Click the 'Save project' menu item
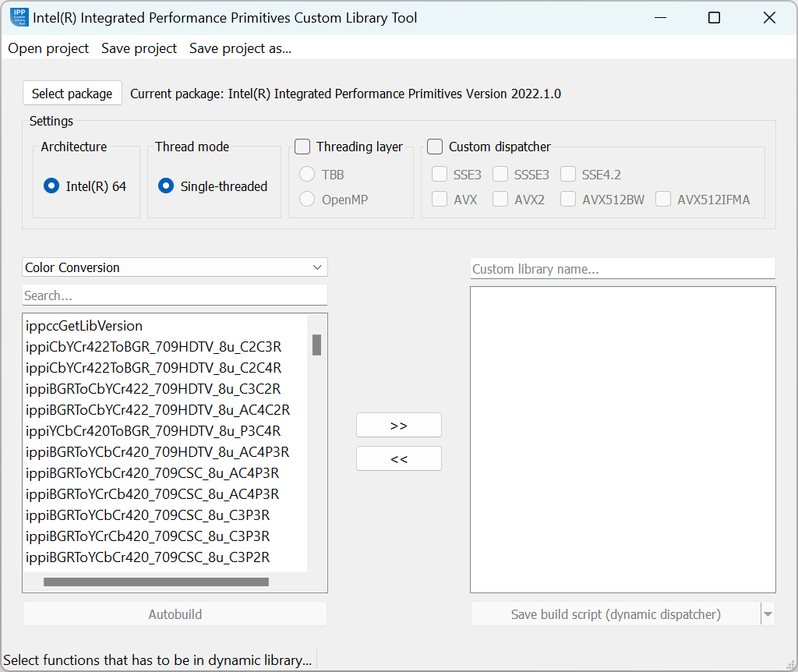This screenshot has height=672, width=798. pyautogui.click(x=139, y=48)
